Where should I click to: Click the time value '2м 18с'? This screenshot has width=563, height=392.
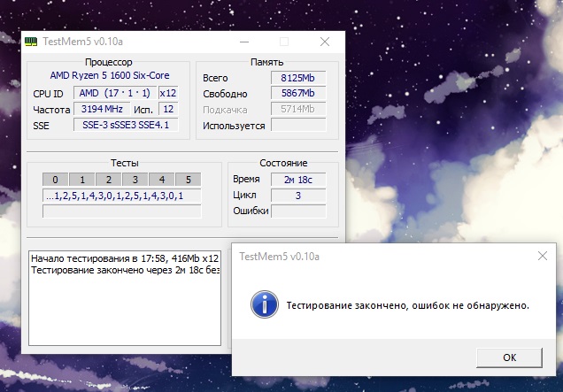298,180
